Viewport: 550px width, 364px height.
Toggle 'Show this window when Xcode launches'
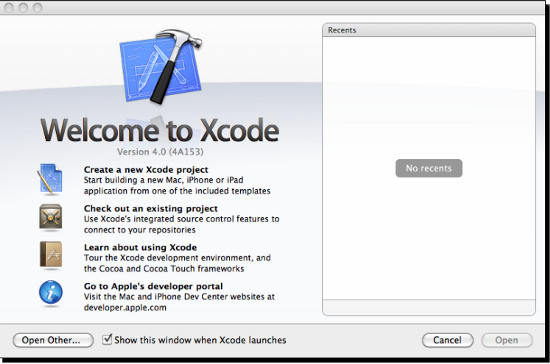click(107, 339)
